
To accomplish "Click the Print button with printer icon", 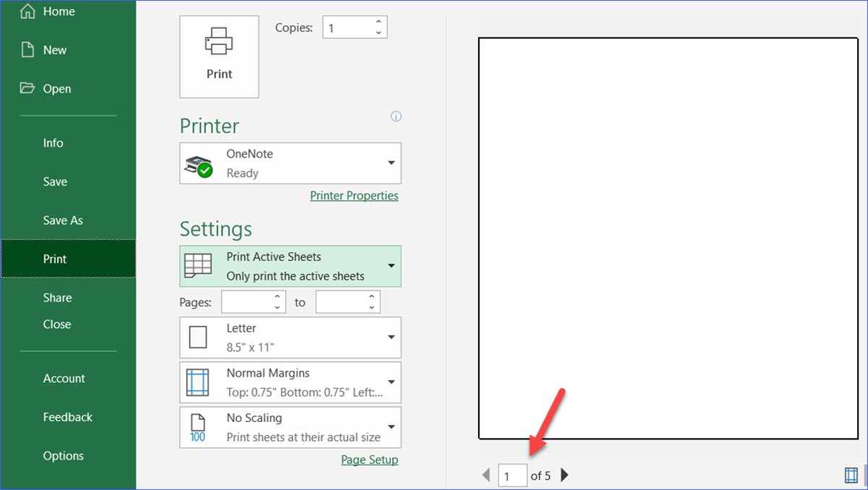I will 219,56.
